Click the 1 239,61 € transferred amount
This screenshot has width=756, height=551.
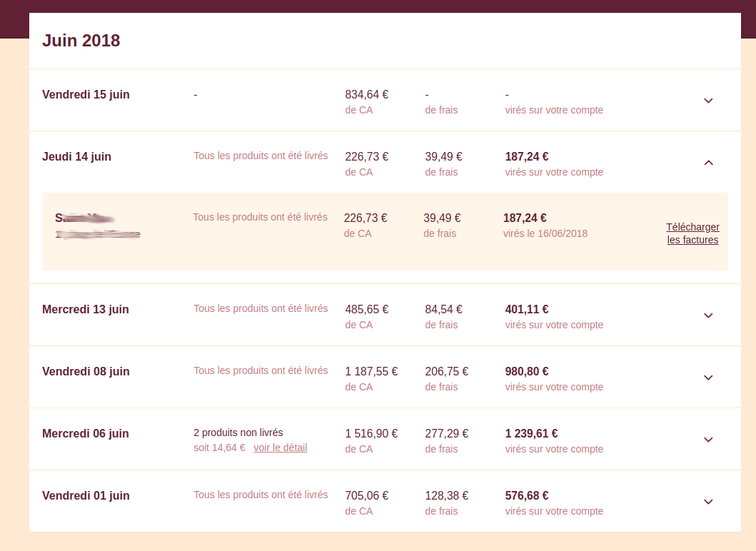[x=531, y=434]
